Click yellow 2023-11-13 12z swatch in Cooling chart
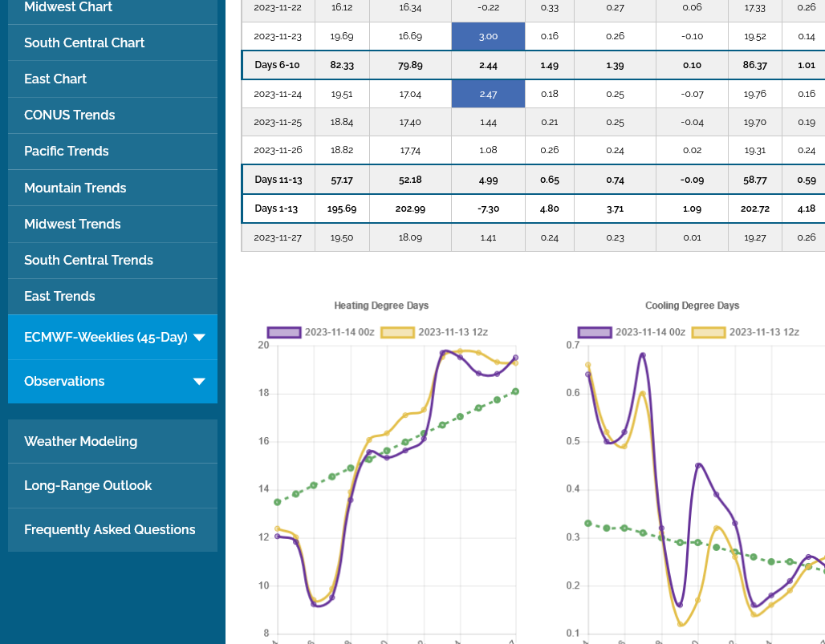 point(709,332)
